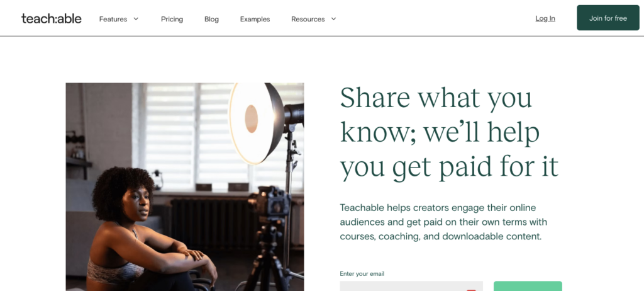The height and width of the screenshot is (291, 644).
Task: Click the Teachable description paragraph
Action: [443, 222]
